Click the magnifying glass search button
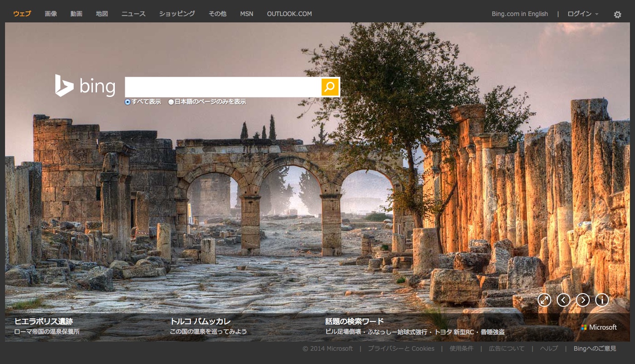 (x=330, y=87)
